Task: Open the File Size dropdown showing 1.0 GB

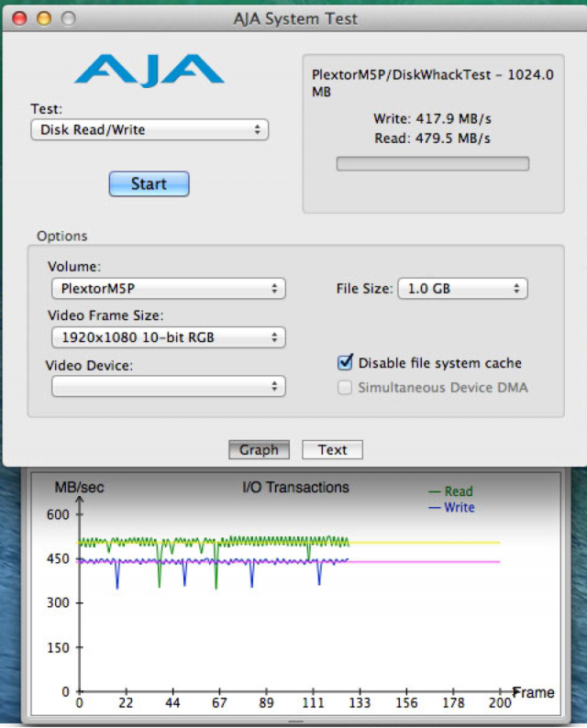Action: (x=462, y=288)
